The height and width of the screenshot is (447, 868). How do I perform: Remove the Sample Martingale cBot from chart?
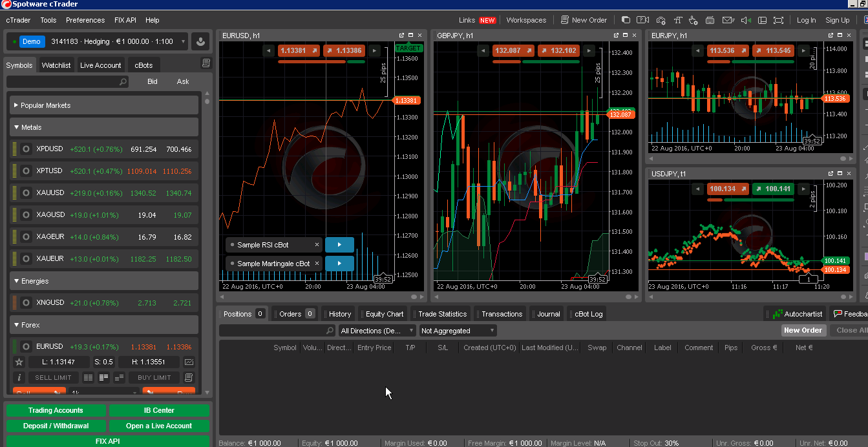click(x=317, y=264)
